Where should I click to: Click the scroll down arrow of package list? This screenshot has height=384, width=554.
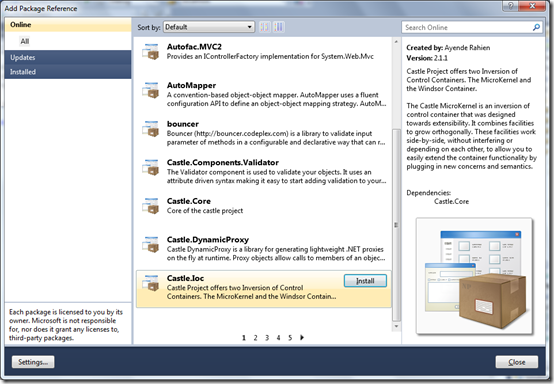(x=396, y=326)
